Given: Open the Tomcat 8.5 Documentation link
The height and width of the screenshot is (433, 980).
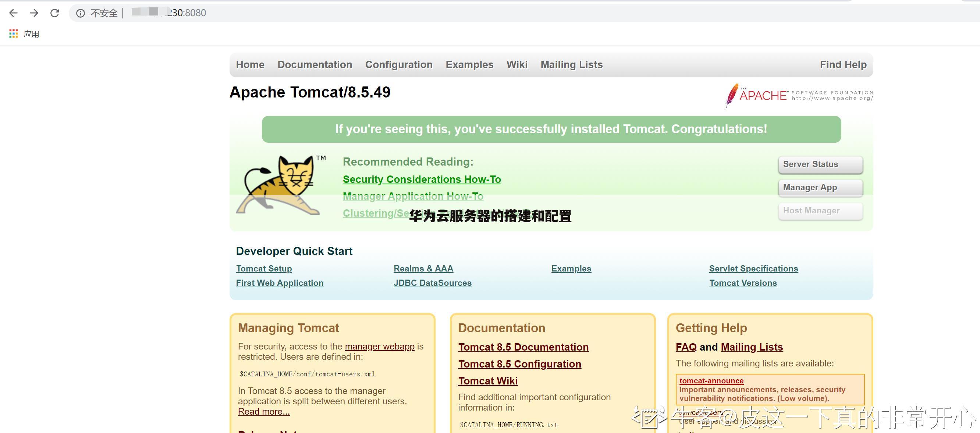Looking at the screenshot, I should tap(523, 347).
